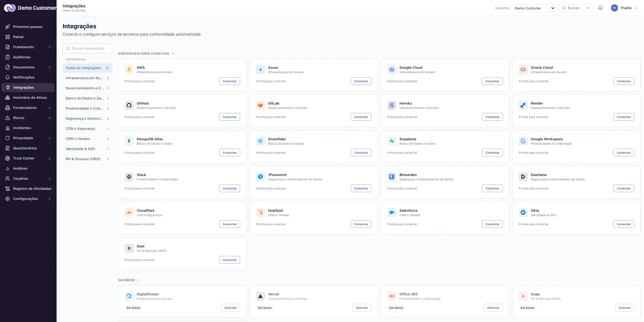This screenshot has height=322, width=644.
Task: Click the AWS integration logo
Action: (x=129, y=70)
